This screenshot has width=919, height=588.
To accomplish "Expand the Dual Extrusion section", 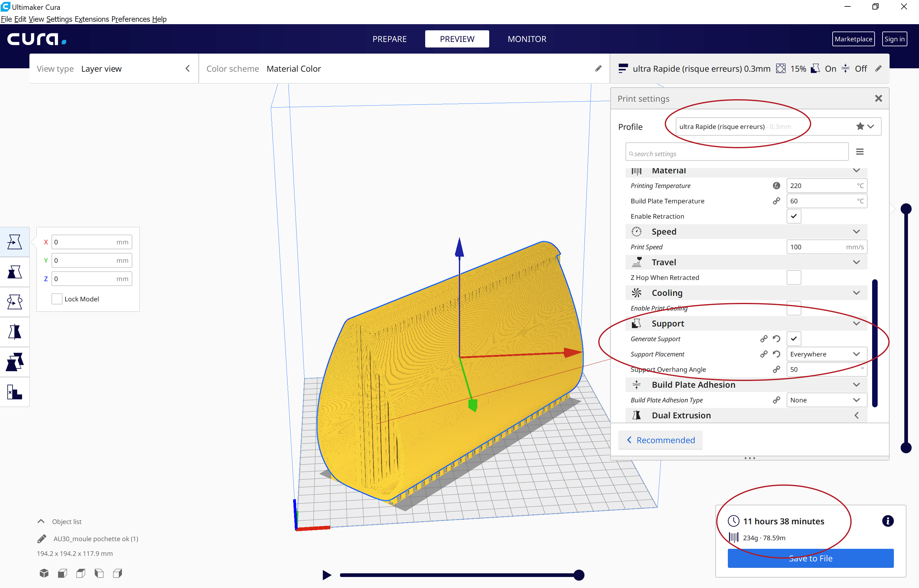I will (x=746, y=415).
